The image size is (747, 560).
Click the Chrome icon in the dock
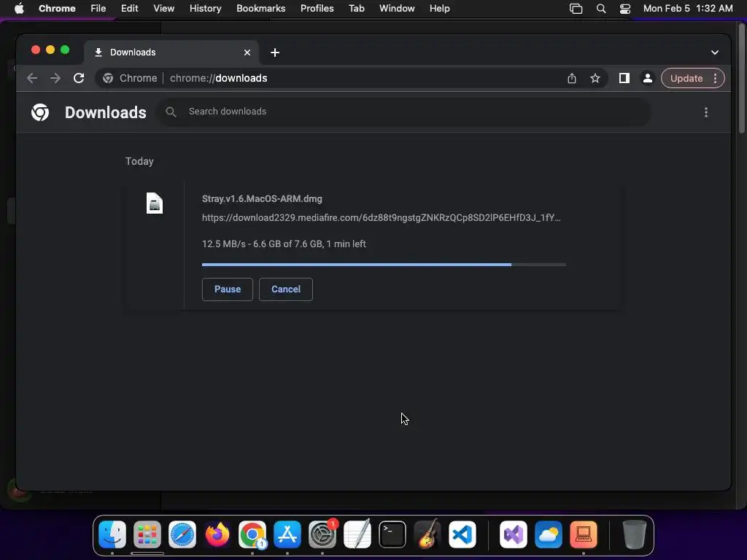click(252, 534)
